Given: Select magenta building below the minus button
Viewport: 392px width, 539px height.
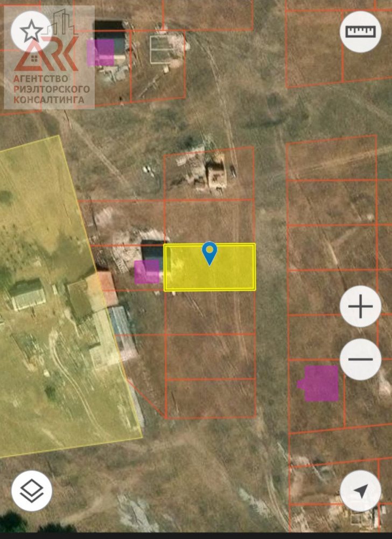Looking at the screenshot, I should pos(320,383).
